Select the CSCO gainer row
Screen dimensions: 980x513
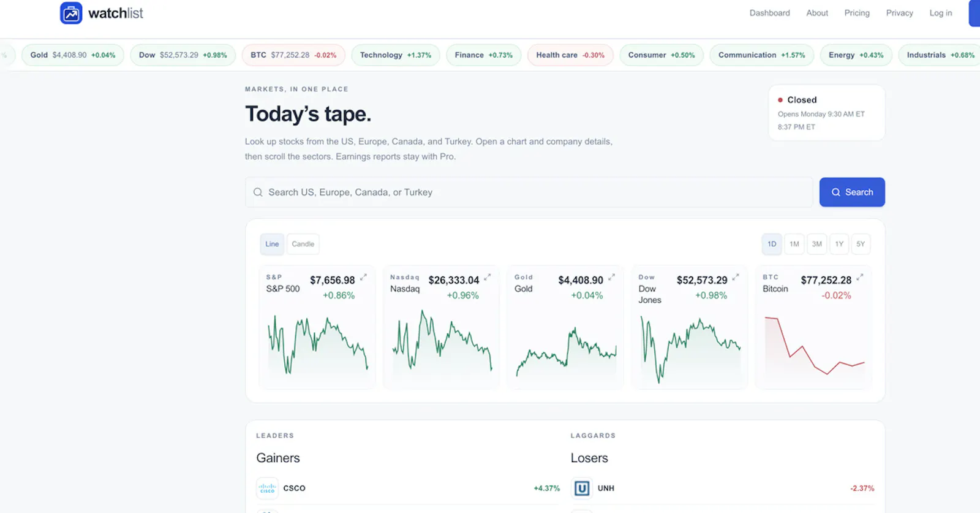[408, 488]
